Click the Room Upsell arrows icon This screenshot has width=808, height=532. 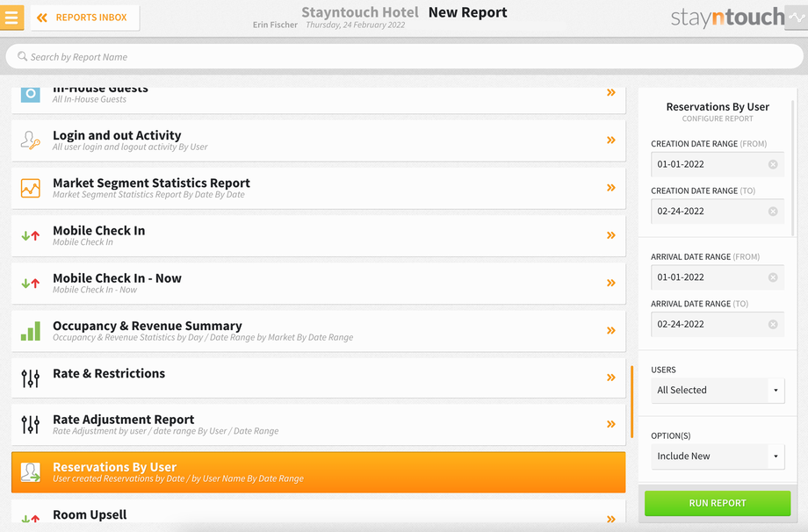[31, 518]
